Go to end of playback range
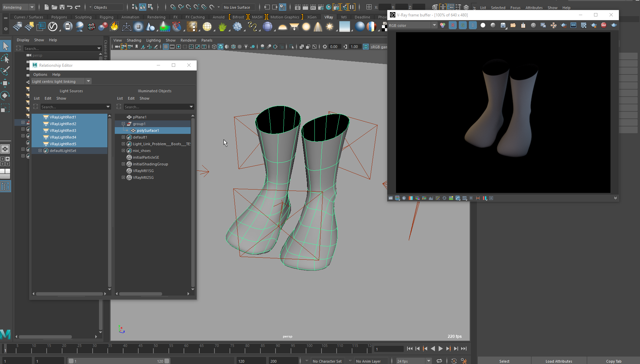This screenshot has width=640, height=364. coord(464,349)
